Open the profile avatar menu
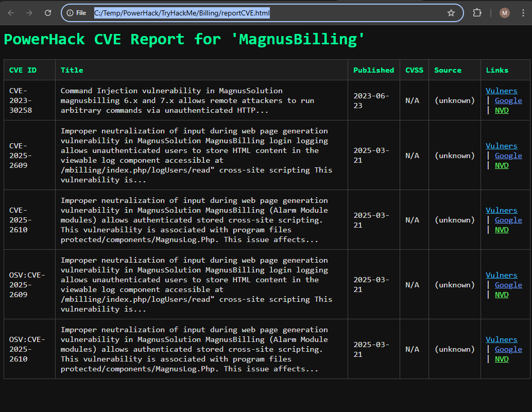Screen dimensions: 532x412 pos(504,13)
